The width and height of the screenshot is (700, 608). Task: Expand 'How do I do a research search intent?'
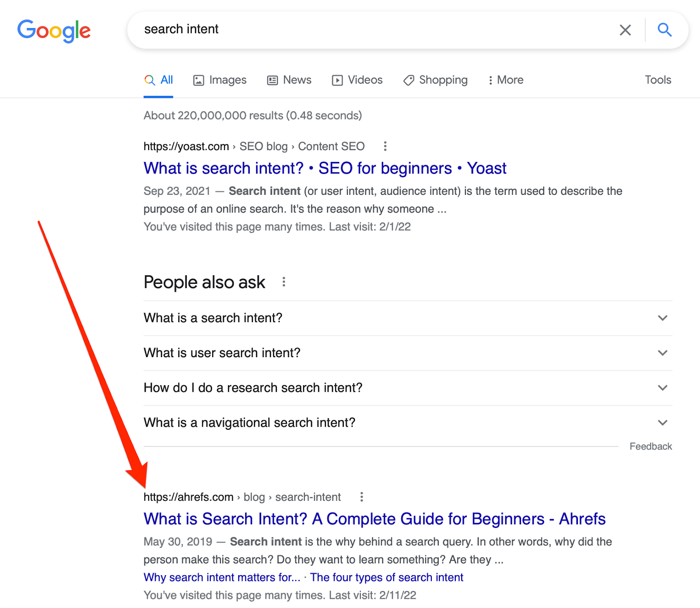(x=408, y=388)
